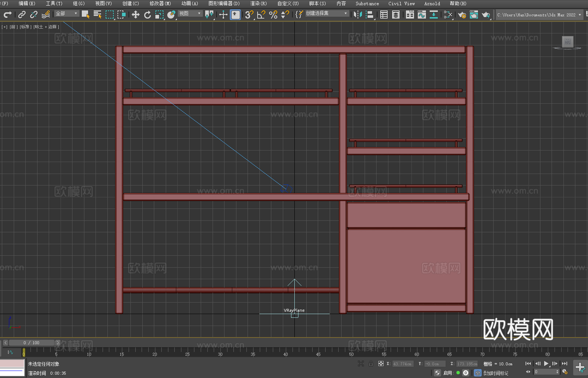Activate the Select and Rotate tool
588x378 pixels.
click(x=148, y=14)
